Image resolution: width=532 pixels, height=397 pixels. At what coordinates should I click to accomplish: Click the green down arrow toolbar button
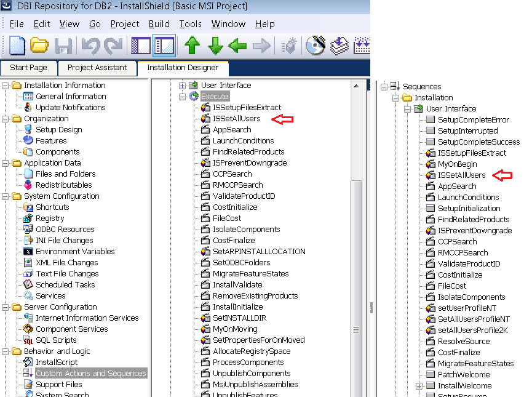pos(215,46)
